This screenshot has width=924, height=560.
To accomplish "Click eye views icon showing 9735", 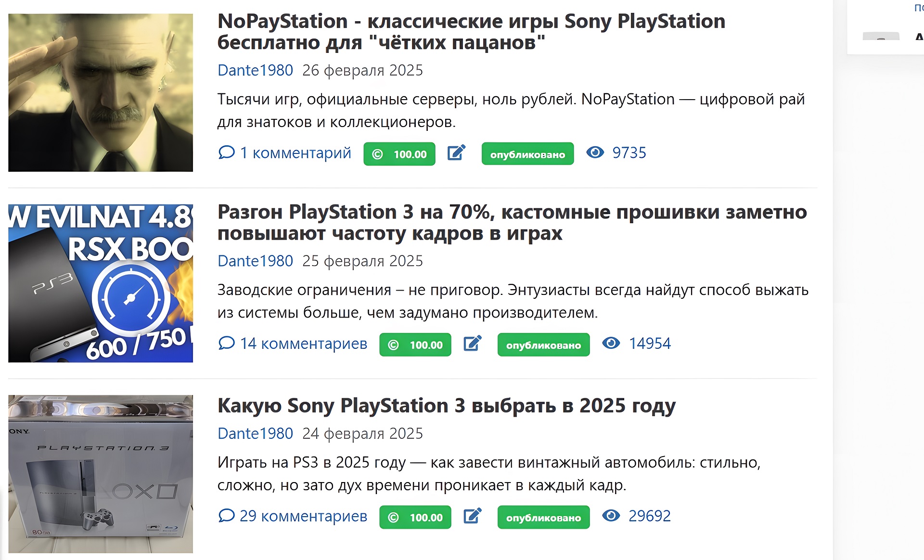I will coord(595,153).
